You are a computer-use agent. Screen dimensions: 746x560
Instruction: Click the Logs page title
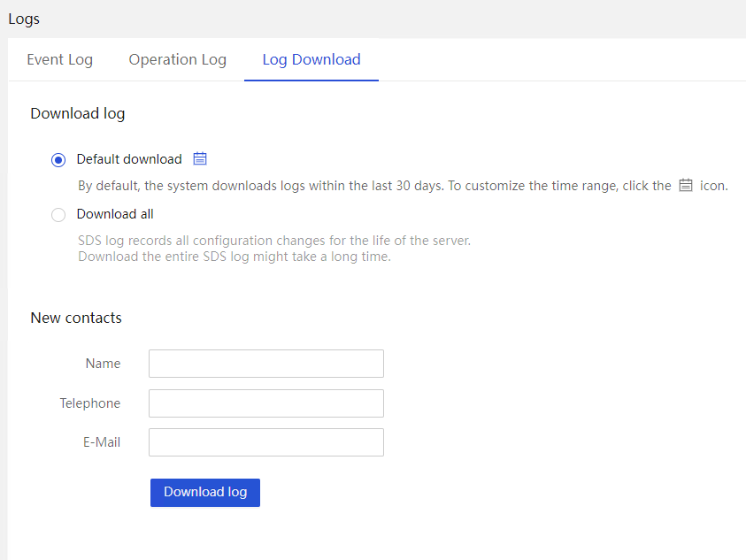click(24, 19)
